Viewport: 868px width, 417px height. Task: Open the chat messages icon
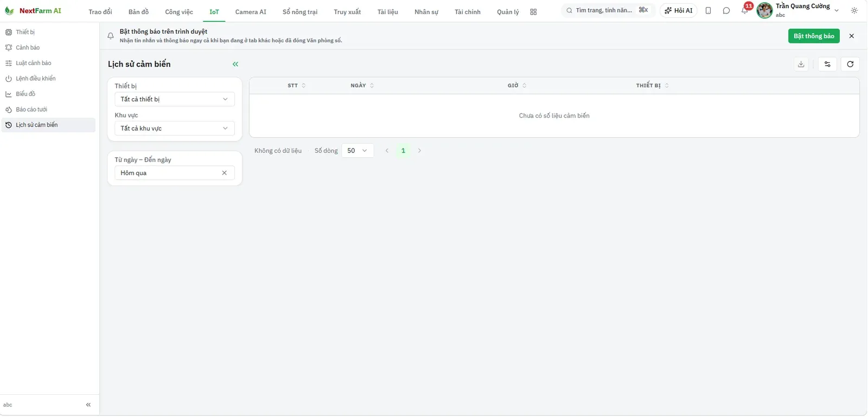click(x=726, y=10)
